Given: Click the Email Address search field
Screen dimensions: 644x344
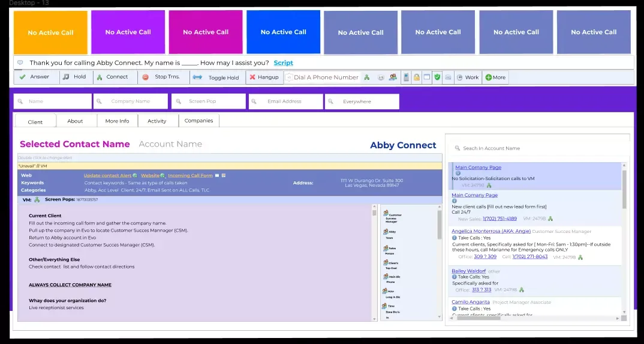Looking at the screenshot, I should [x=286, y=101].
